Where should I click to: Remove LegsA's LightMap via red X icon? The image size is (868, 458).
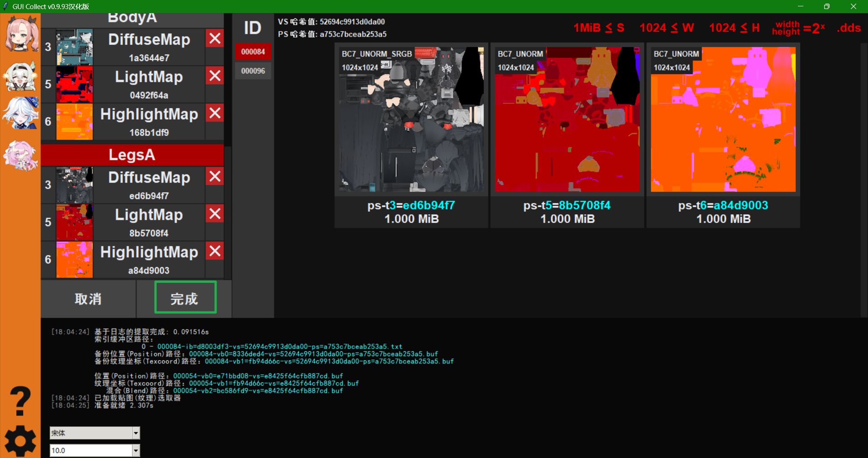(214, 213)
